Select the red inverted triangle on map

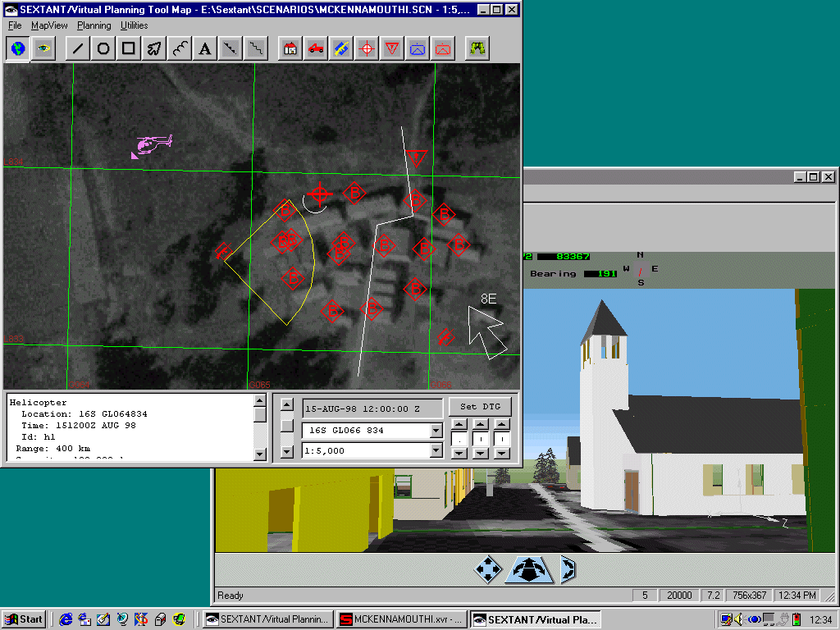coord(416,157)
